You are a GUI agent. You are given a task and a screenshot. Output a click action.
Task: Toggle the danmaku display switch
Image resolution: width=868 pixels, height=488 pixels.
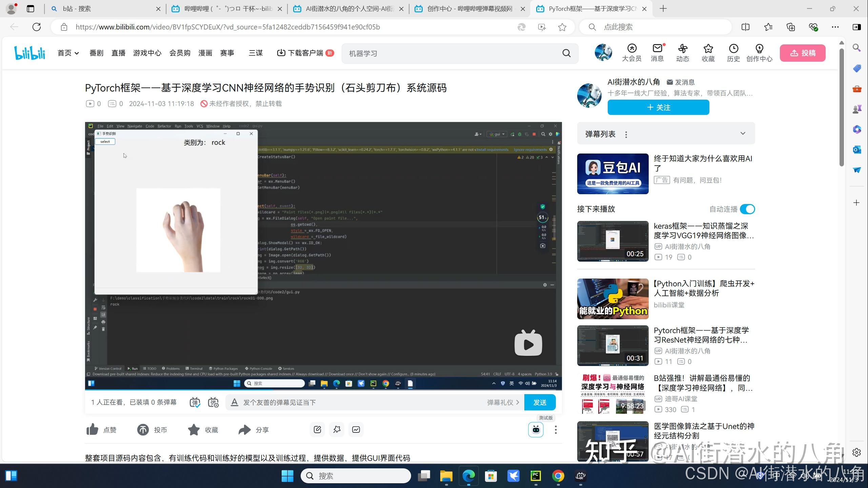[195, 402]
